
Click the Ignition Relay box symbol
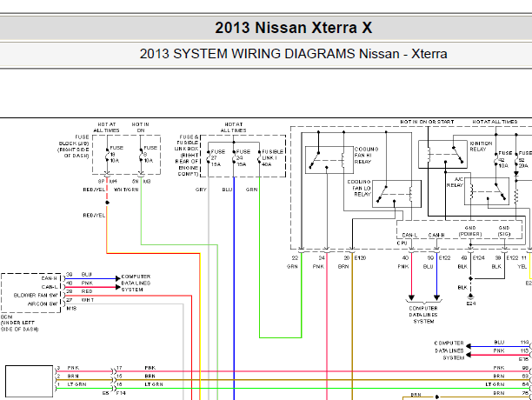442,155
